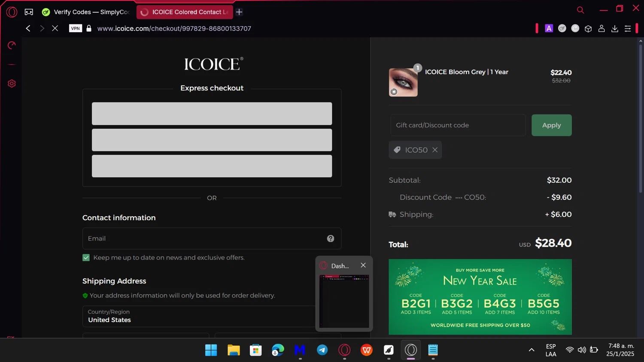Open the Wi-Fi network icon
Screen dimensions: 644x362
point(570,350)
